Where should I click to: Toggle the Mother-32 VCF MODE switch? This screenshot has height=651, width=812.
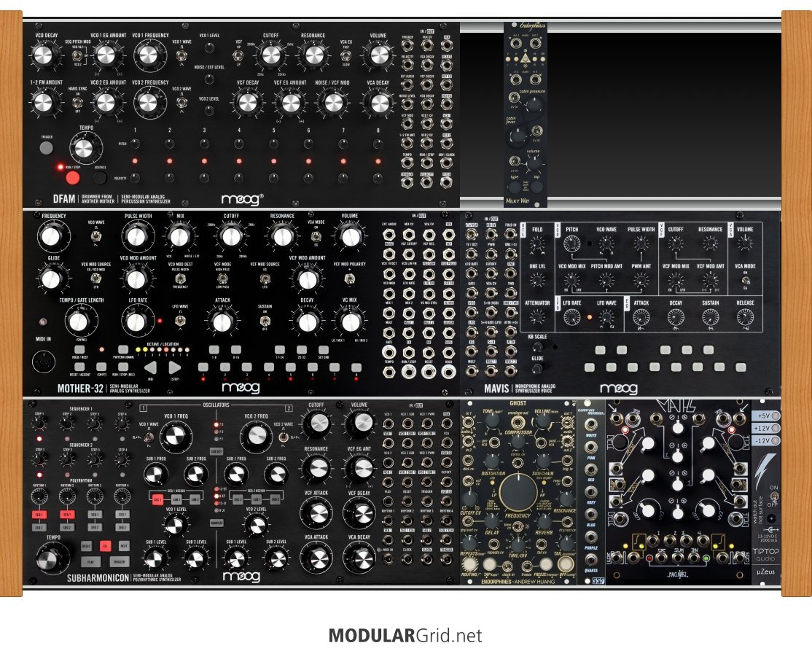tap(222, 278)
